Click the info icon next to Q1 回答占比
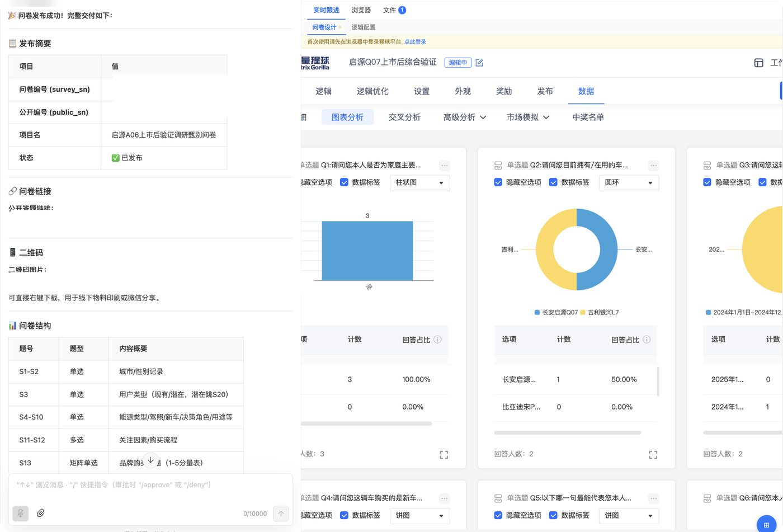The height and width of the screenshot is (532, 783). pos(437,340)
